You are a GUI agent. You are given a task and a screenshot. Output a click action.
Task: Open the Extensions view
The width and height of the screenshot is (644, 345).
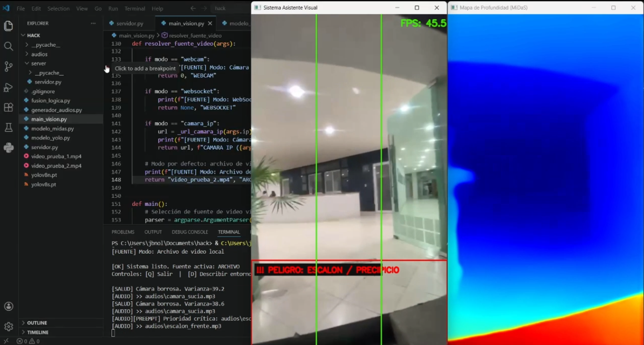[8, 107]
